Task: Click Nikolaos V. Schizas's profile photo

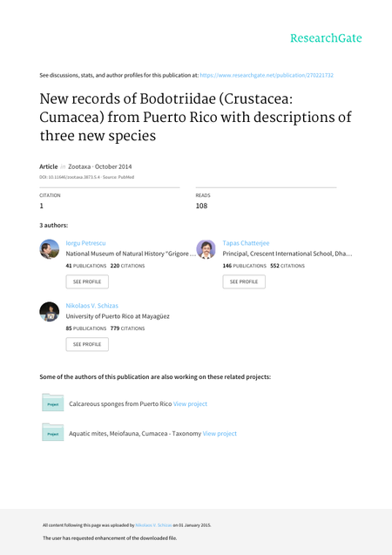Action: tap(49, 312)
